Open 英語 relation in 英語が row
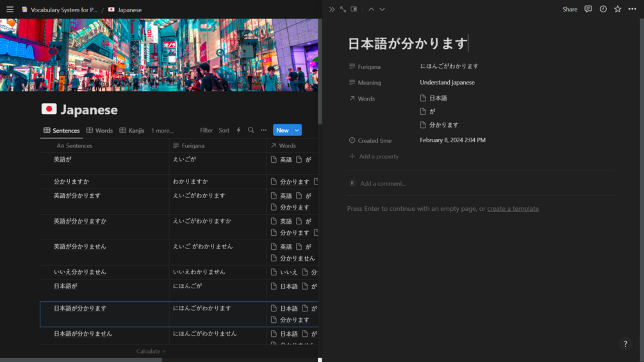 coord(282,160)
